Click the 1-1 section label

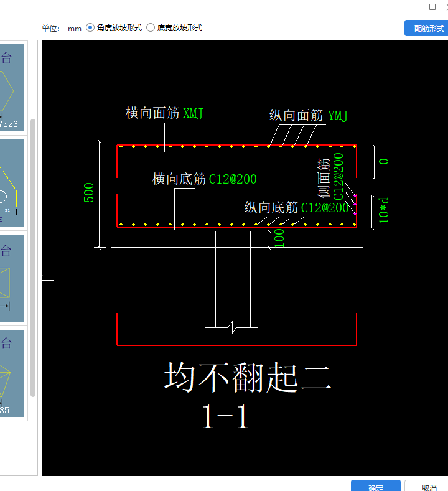(x=225, y=417)
